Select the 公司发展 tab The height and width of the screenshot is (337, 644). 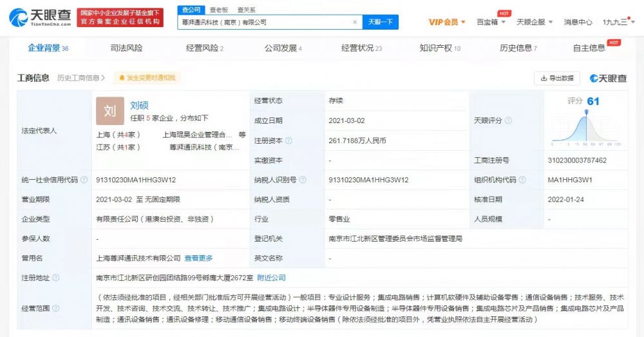tap(283, 48)
